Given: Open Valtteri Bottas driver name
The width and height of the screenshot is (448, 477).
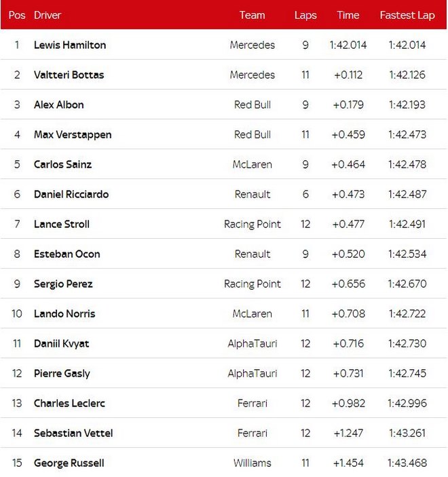Looking at the screenshot, I should point(69,75).
